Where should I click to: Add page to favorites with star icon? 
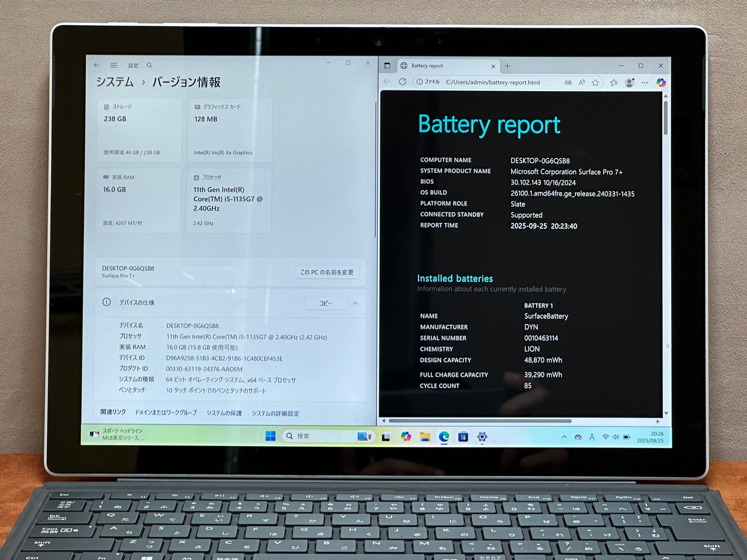point(595,83)
